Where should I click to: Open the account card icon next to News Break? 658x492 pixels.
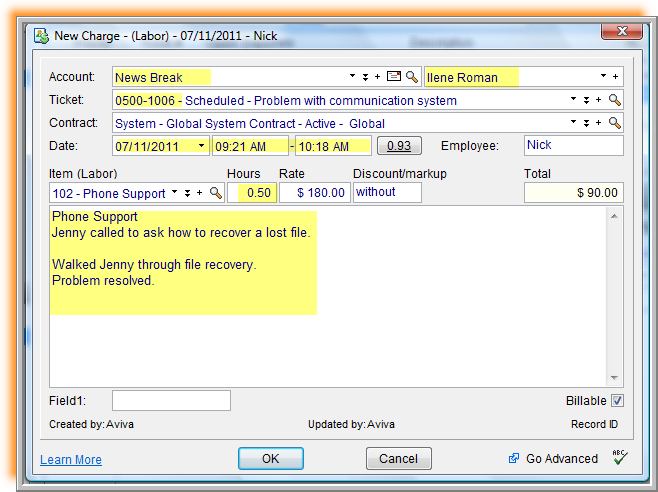click(x=393, y=77)
